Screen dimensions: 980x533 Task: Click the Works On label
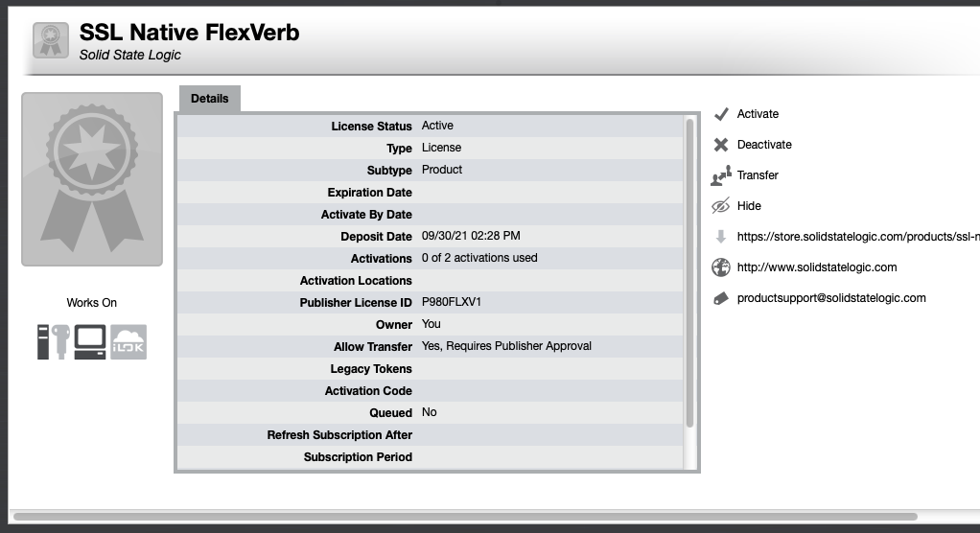92,302
